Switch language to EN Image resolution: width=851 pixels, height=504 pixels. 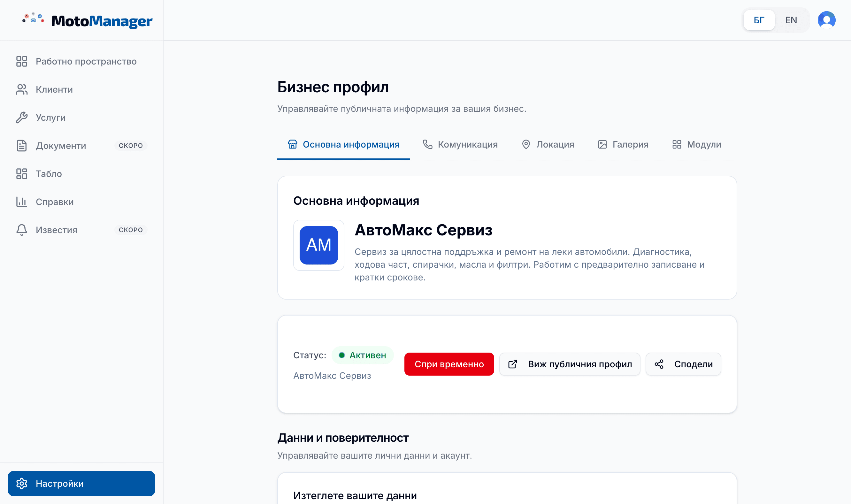(x=791, y=20)
